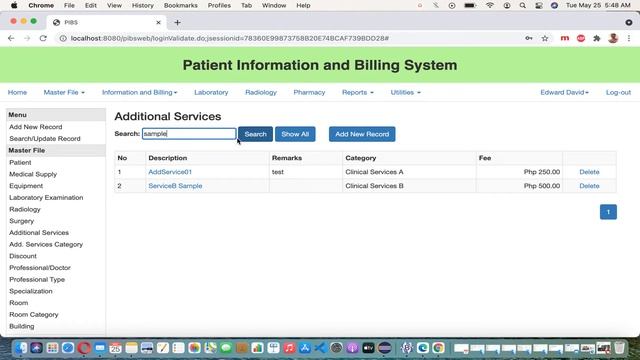Go to the Home nav item
This screenshot has height=360, width=640.
point(17,92)
